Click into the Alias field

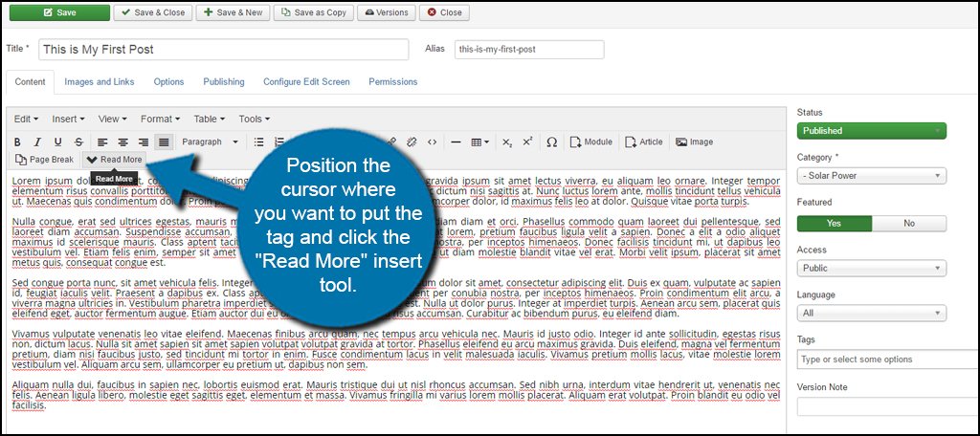tap(529, 50)
